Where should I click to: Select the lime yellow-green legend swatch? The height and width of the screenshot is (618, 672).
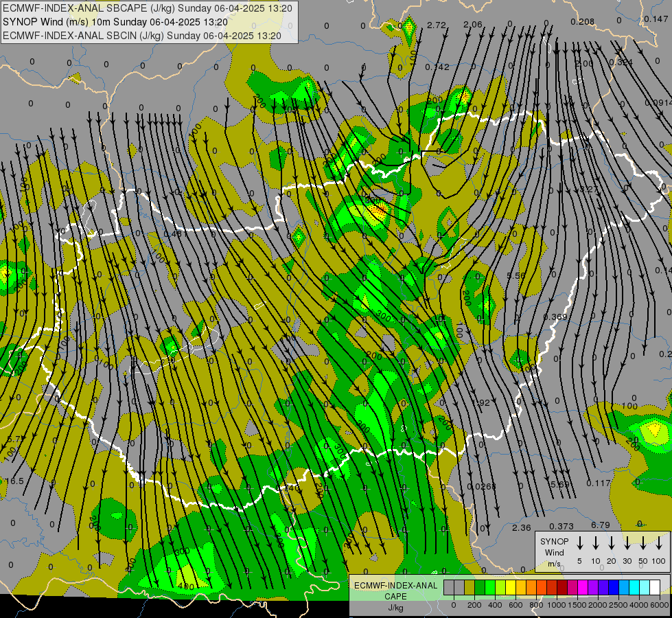tap(500, 588)
